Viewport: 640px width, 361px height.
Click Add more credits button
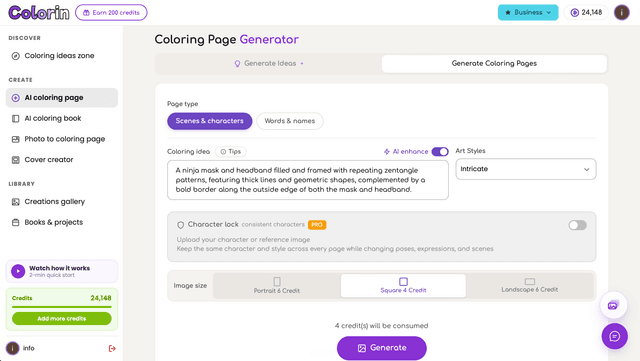62,319
